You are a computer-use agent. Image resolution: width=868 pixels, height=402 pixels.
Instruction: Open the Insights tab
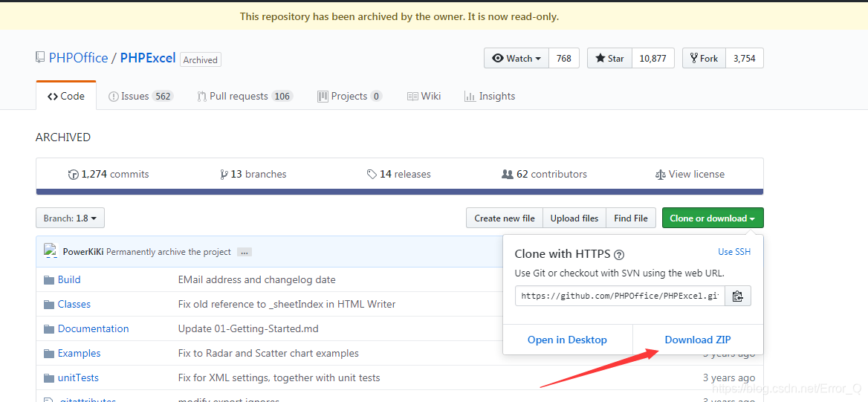490,96
